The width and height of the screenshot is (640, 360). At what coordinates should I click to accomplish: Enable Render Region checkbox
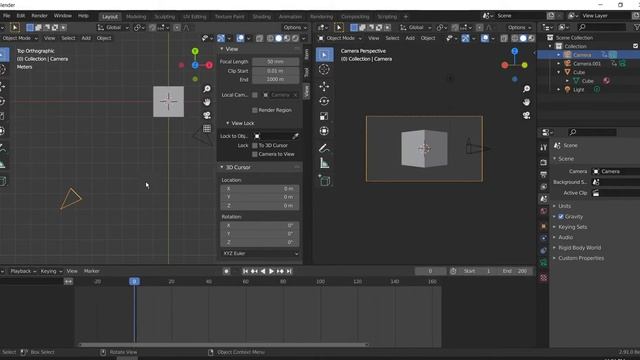255,110
